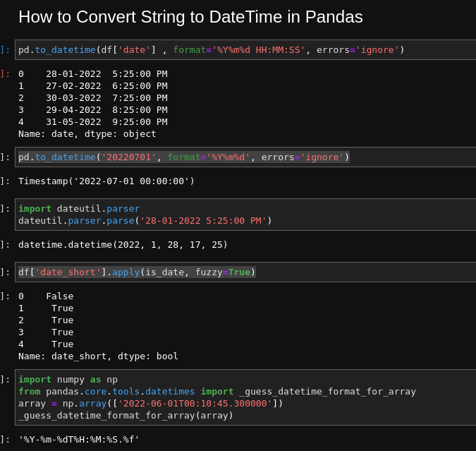476x451 pixels.
Task: Select the df['date_short'].apply cell
Action: pos(245,272)
